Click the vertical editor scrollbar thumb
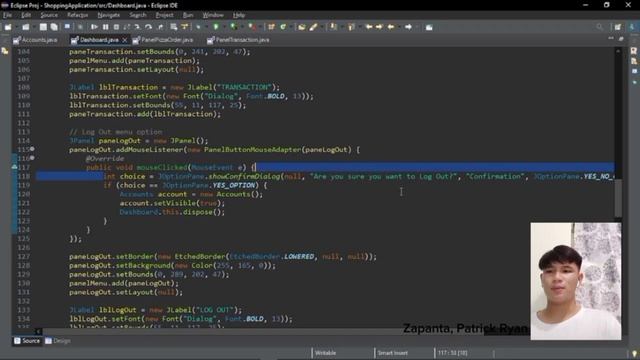This screenshot has width=640, height=360. (x=618, y=198)
